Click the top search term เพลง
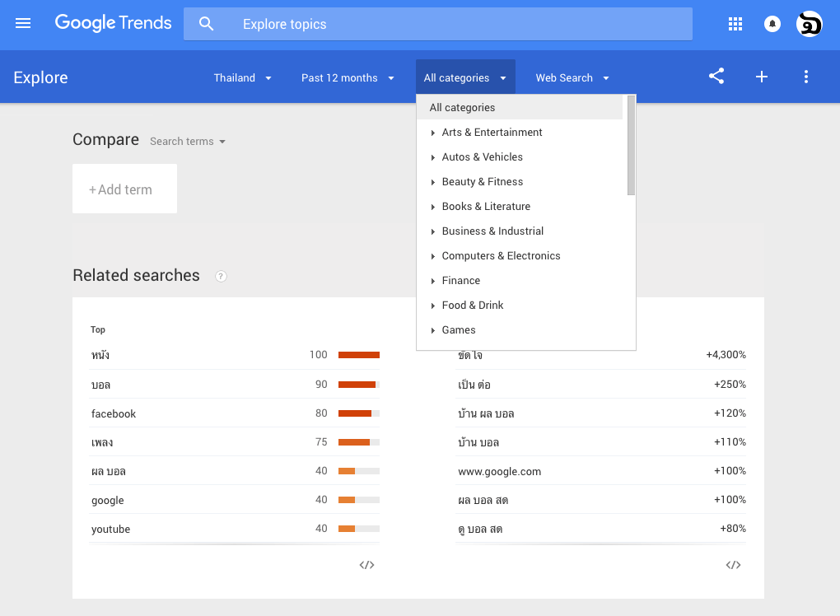Viewport: 840px width, 616px height. click(102, 442)
